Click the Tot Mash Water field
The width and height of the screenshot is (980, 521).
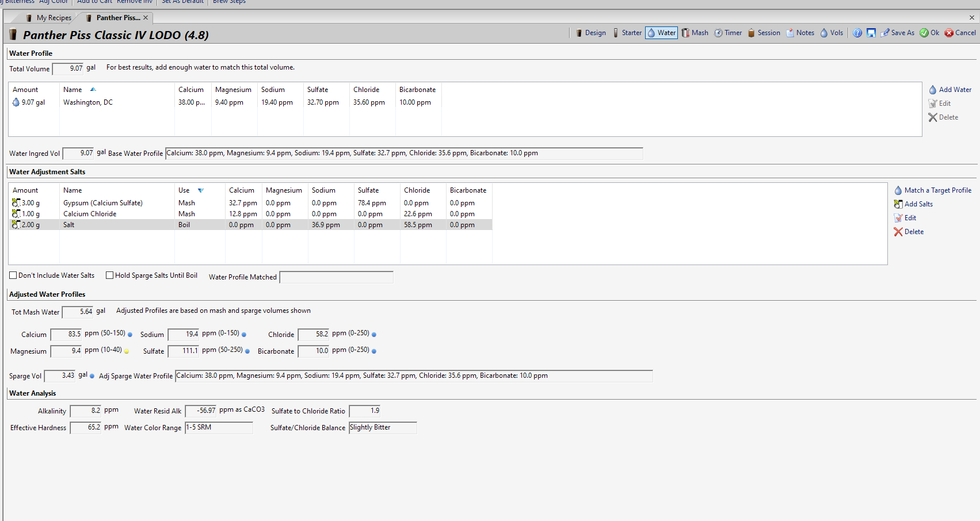coord(78,312)
